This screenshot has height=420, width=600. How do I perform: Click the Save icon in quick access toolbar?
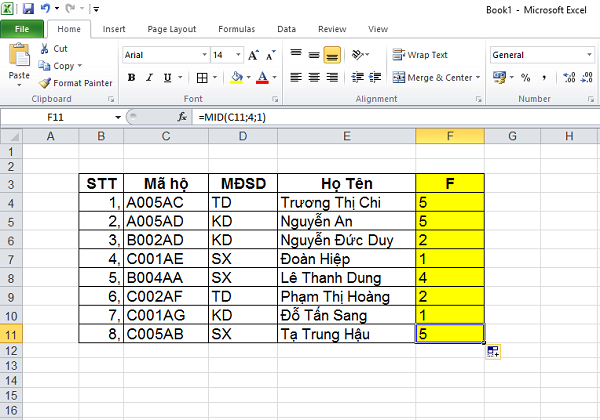click(26, 7)
